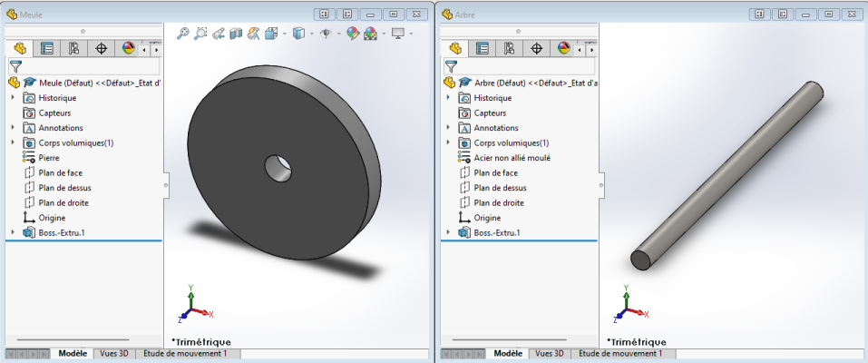The width and height of the screenshot is (868, 363).
Task: Show next manager tabs in Meule panel
Action: (156, 50)
